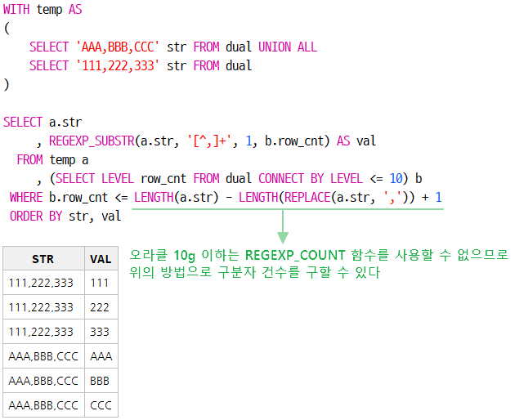Click REGEXP_COUNT in the green note
This screenshot has width=515, height=420.
(295, 255)
